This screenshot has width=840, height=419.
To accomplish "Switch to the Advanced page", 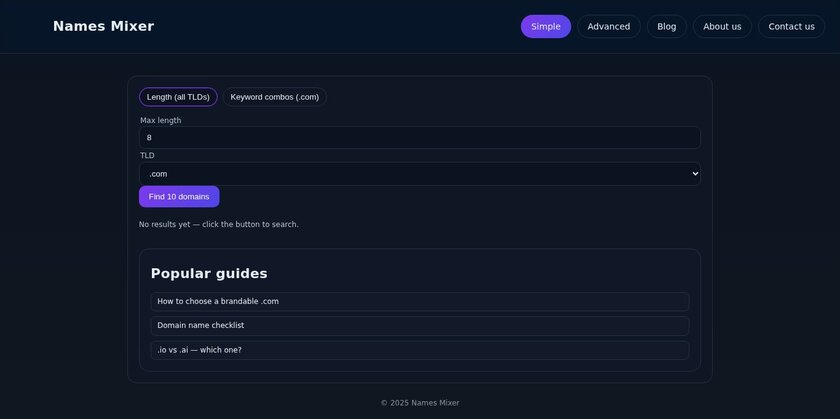I will [609, 26].
